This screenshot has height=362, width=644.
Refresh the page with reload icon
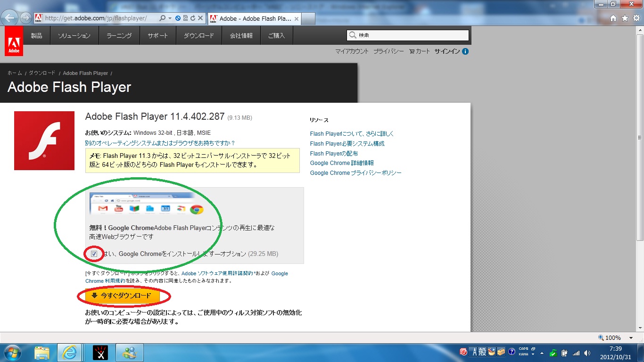point(193,18)
